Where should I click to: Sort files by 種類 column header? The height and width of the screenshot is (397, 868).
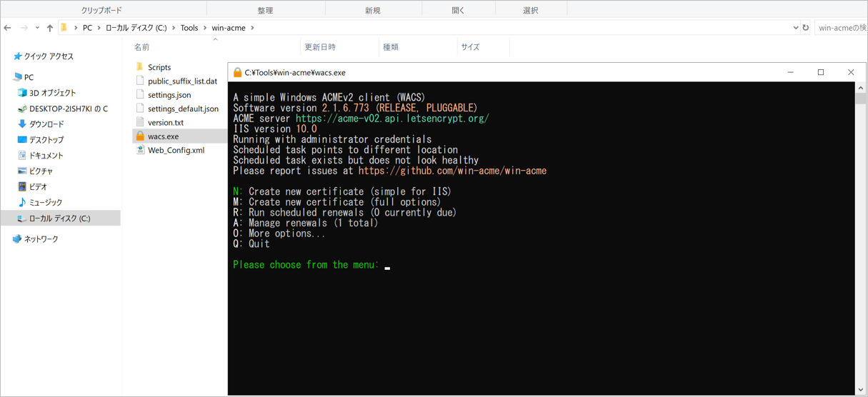tap(391, 47)
